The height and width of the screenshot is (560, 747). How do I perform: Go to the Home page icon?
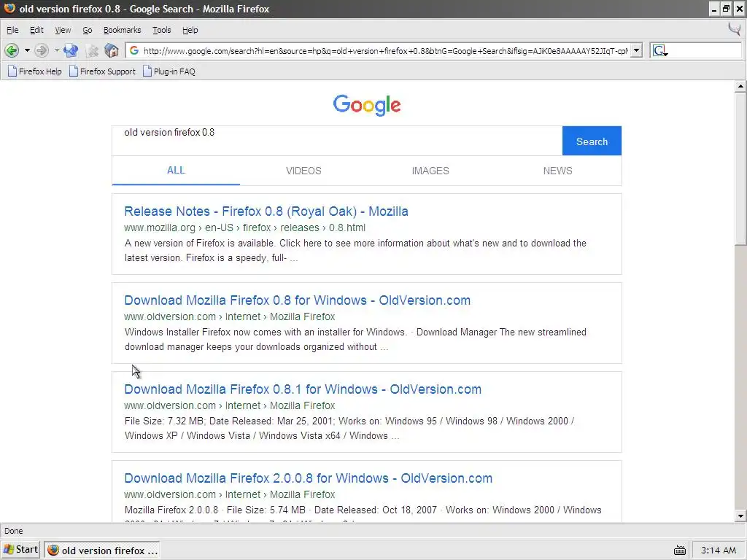pyautogui.click(x=112, y=50)
